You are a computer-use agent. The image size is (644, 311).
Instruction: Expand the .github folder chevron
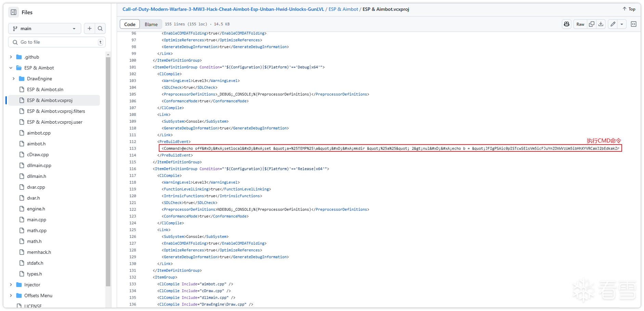tap(11, 57)
